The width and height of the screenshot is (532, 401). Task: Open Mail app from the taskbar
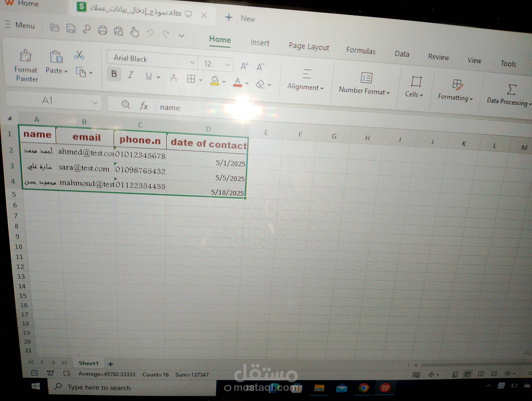click(x=341, y=388)
